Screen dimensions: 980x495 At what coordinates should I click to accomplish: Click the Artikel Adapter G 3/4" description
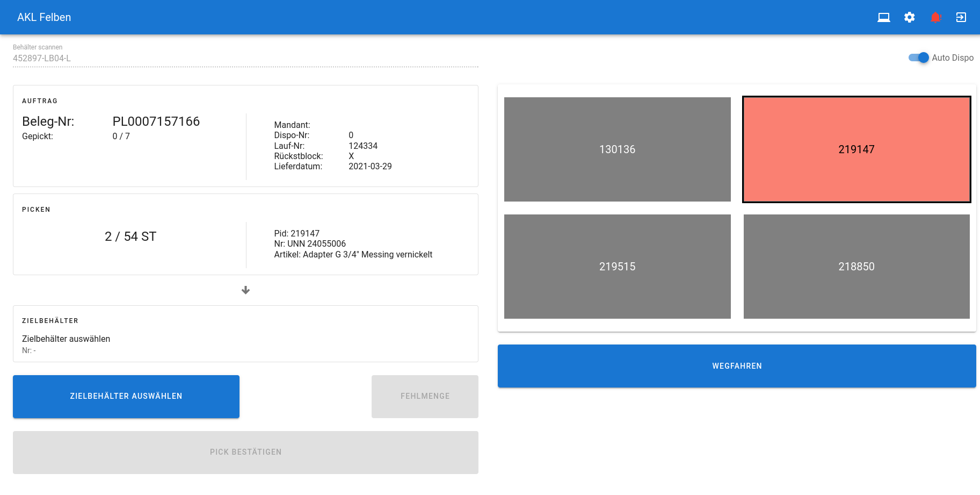pos(353,255)
